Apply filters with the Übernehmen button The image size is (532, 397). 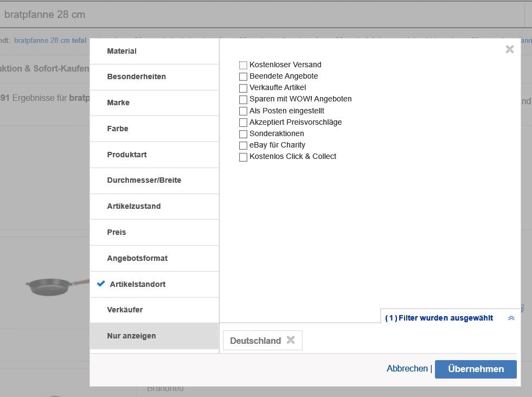[475, 369]
